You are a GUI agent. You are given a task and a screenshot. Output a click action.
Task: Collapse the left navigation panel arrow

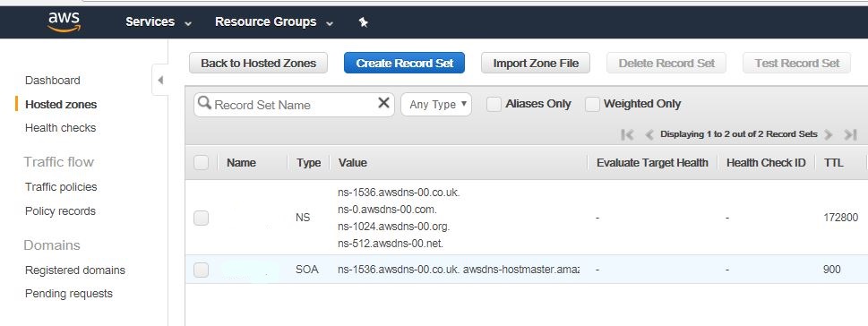[x=160, y=81]
